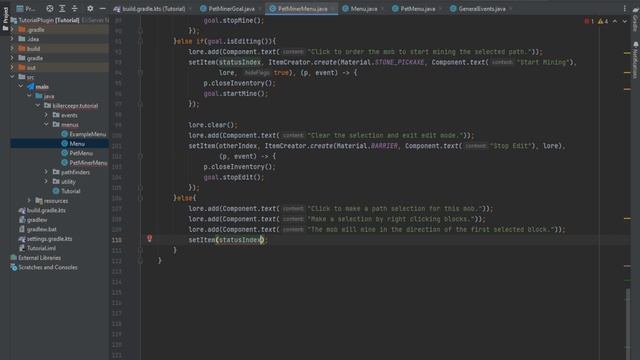The width and height of the screenshot is (640, 360).
Task: Collapse the main source folder
Action: 20,87
